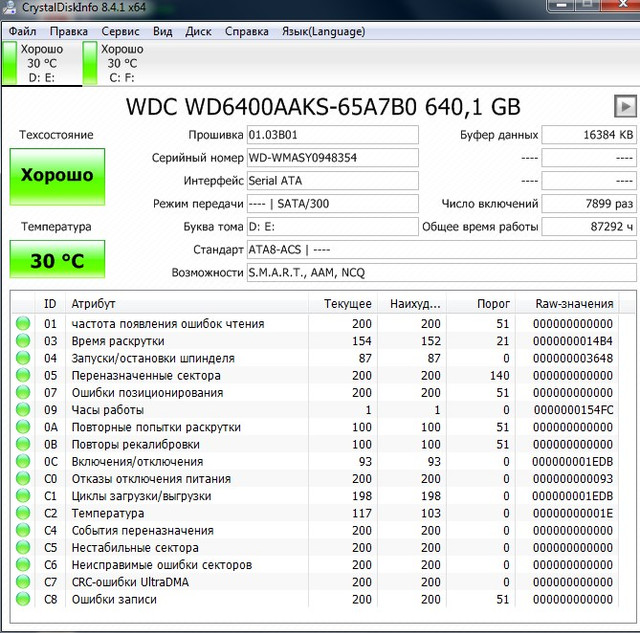Screen dimensions: 640x633
Task: Select the D: E: disk tab
Action: pos(42,63)
